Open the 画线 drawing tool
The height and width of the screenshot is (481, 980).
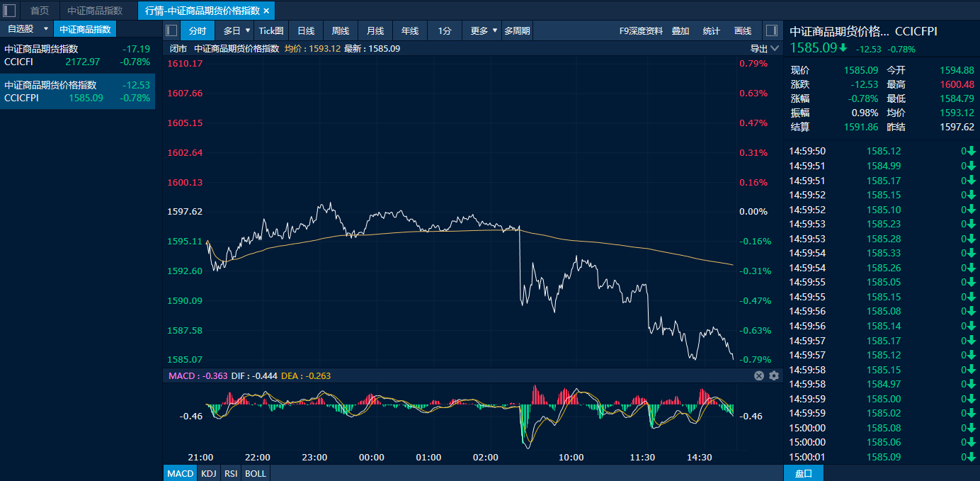click(x=743, y=30)
